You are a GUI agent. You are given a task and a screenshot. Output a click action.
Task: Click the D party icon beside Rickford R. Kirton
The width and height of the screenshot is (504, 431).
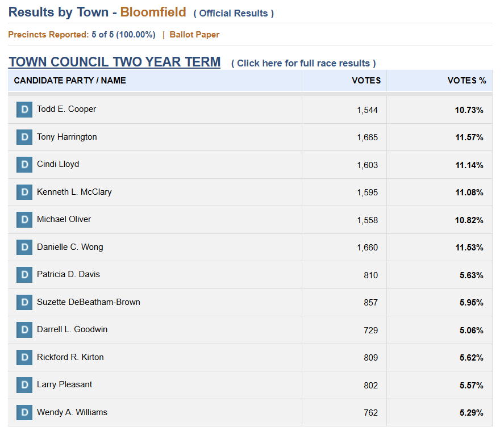tap(24, 357)
